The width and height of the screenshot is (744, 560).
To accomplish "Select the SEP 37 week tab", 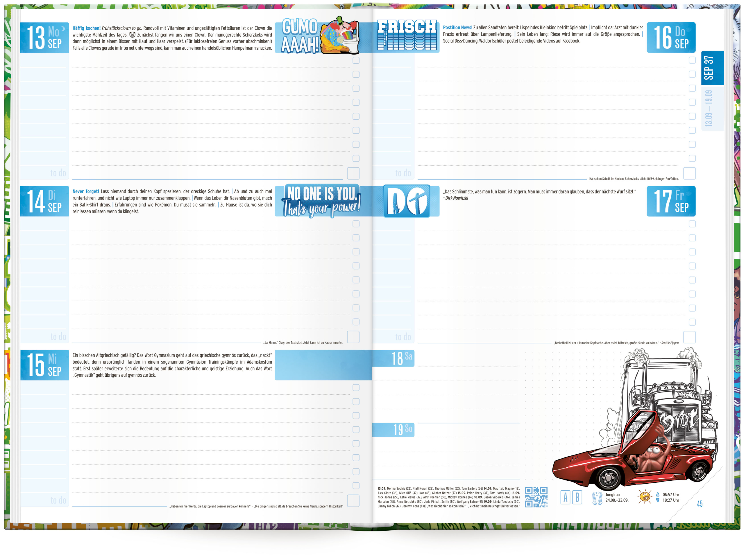I will pyautogui.click(x=712, y=68).
